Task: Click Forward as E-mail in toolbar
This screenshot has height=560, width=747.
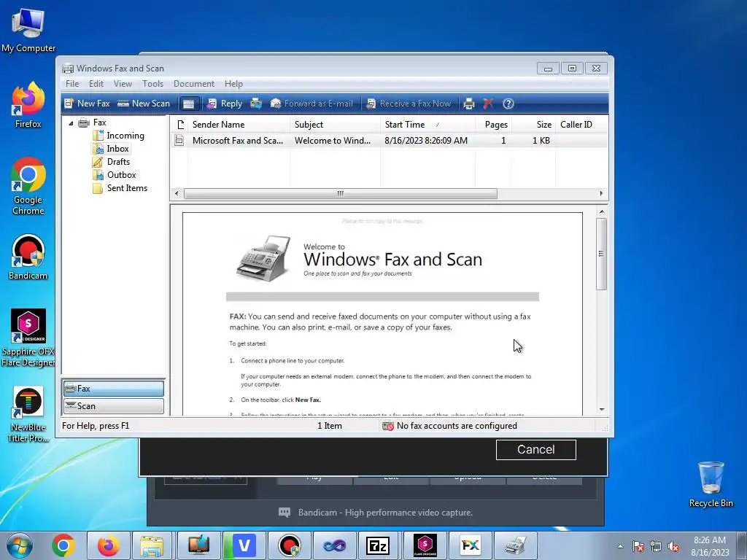Action: point(311,104)
